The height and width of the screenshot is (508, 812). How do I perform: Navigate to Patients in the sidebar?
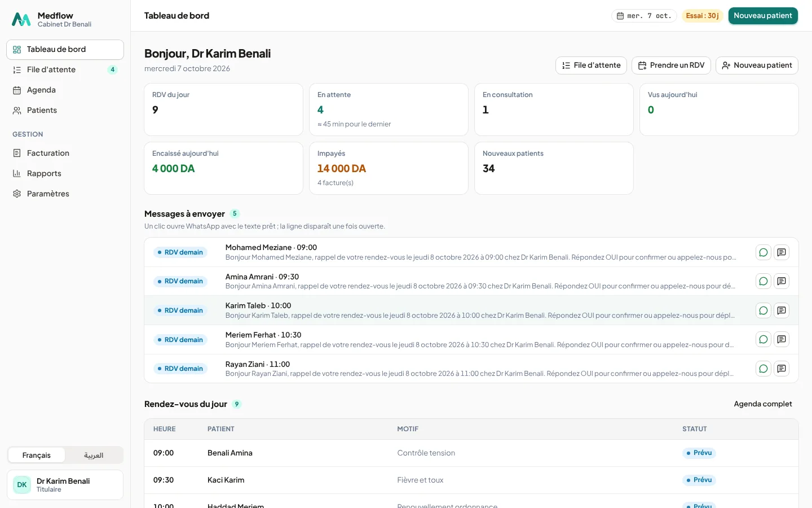coord(65,111)
